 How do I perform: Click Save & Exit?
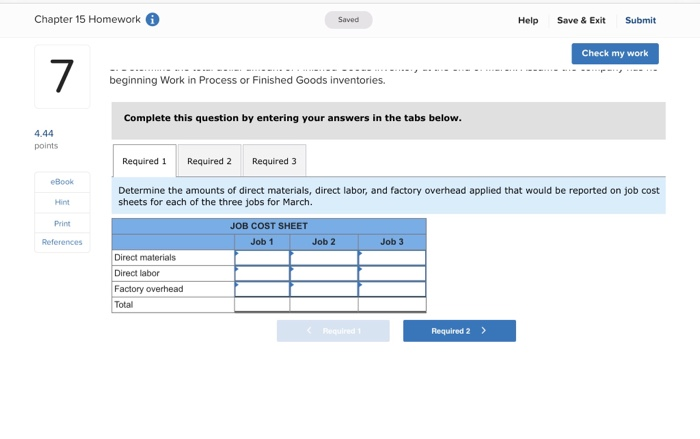[581, 20]
